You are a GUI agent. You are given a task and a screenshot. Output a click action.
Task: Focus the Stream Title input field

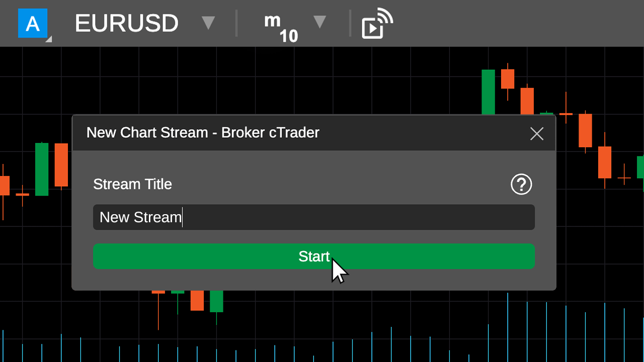click(314, 217)
